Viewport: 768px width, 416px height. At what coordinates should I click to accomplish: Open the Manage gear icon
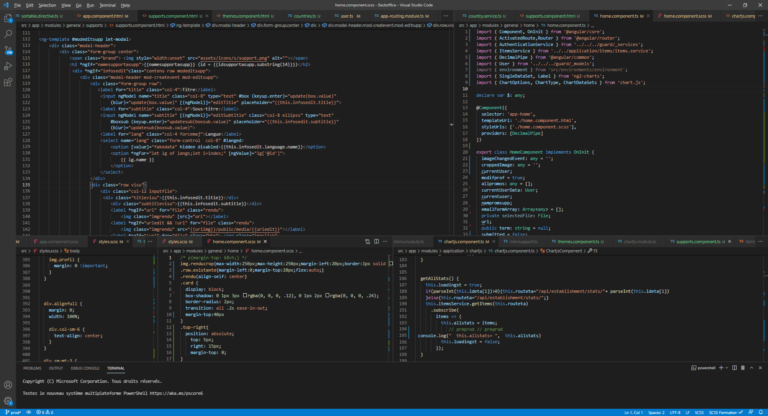click(8, 400)
